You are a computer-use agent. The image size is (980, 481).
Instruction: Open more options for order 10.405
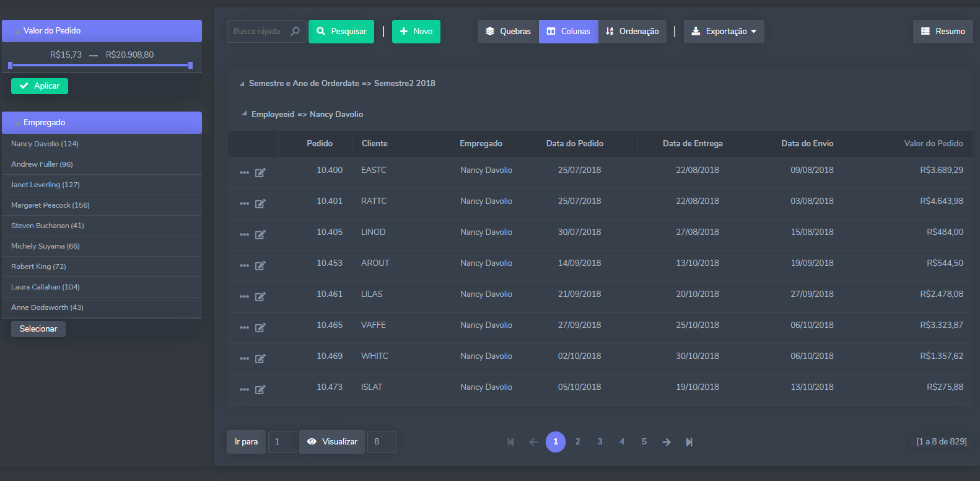[x=244, y=234]
